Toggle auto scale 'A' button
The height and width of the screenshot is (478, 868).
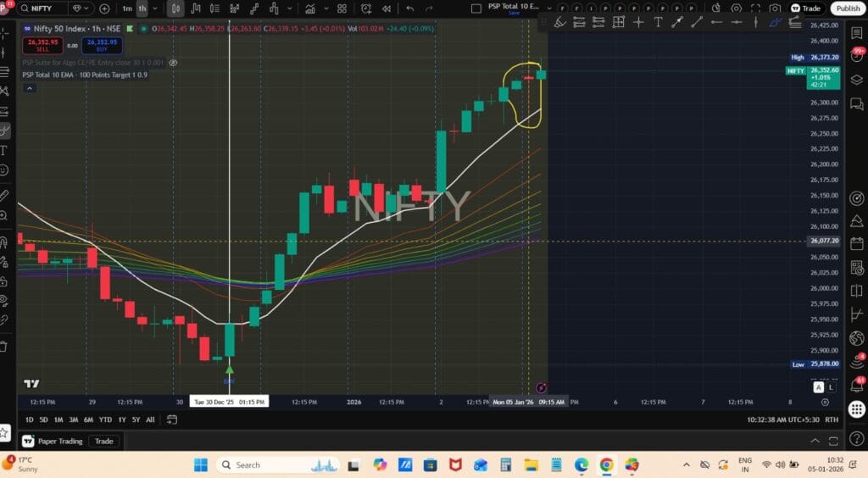(x=819, y=387)
